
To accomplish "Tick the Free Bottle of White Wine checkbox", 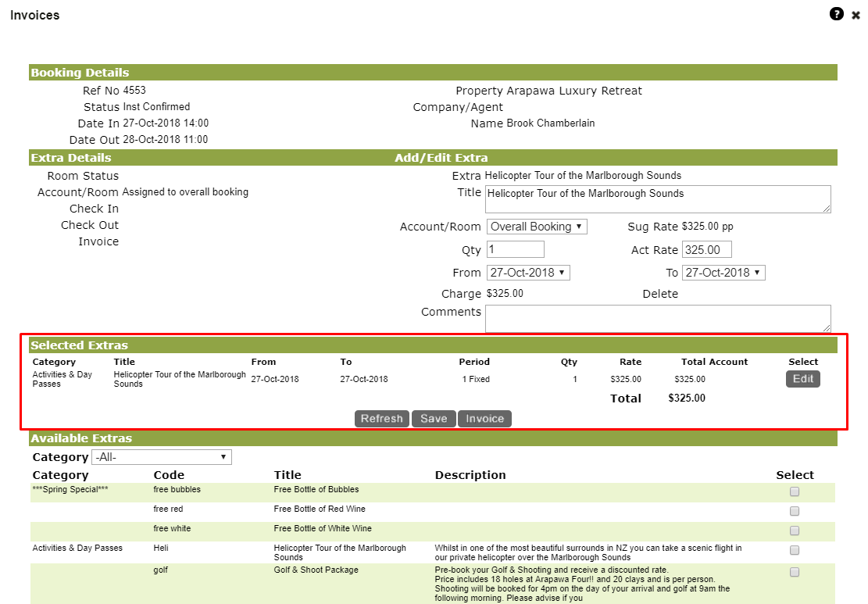I will [x=795, y=531].
